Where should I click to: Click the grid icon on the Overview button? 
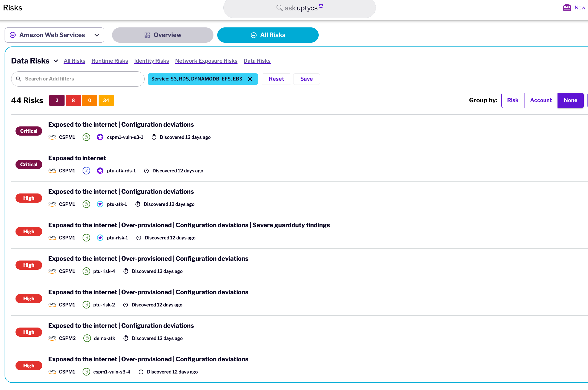coord(147,35)
